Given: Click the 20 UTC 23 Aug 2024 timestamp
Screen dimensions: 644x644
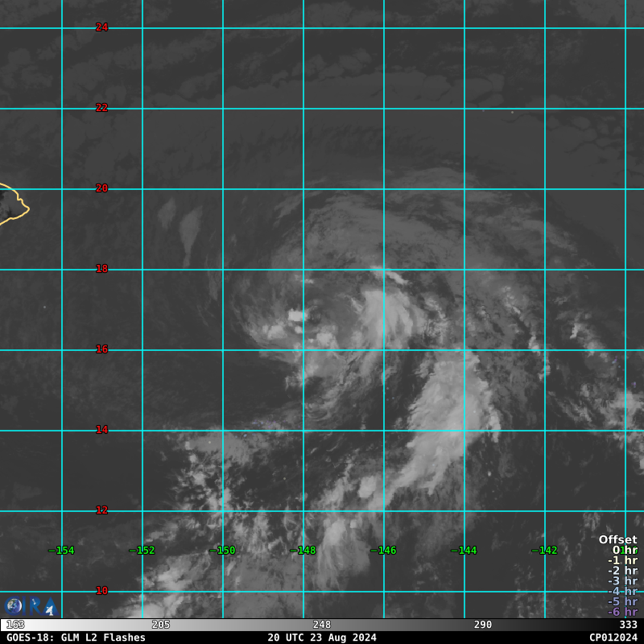Looking at the screenshot, I should pos(322,638).
